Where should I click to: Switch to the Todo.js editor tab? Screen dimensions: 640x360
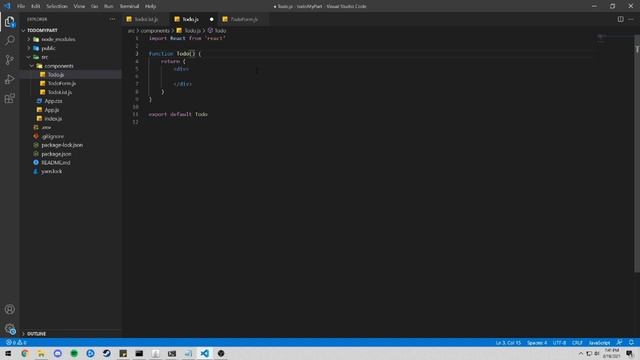tap(193, 19)
